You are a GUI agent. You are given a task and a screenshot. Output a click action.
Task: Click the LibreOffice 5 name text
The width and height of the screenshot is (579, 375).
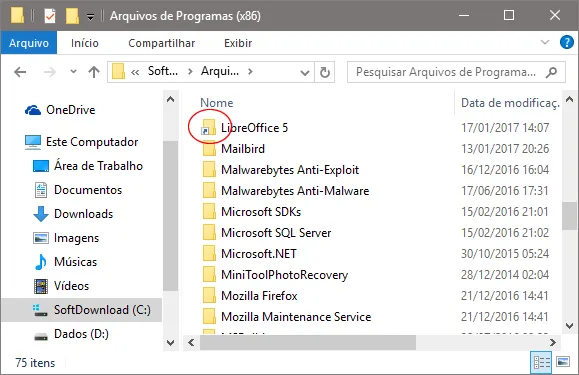coord(254,128)
